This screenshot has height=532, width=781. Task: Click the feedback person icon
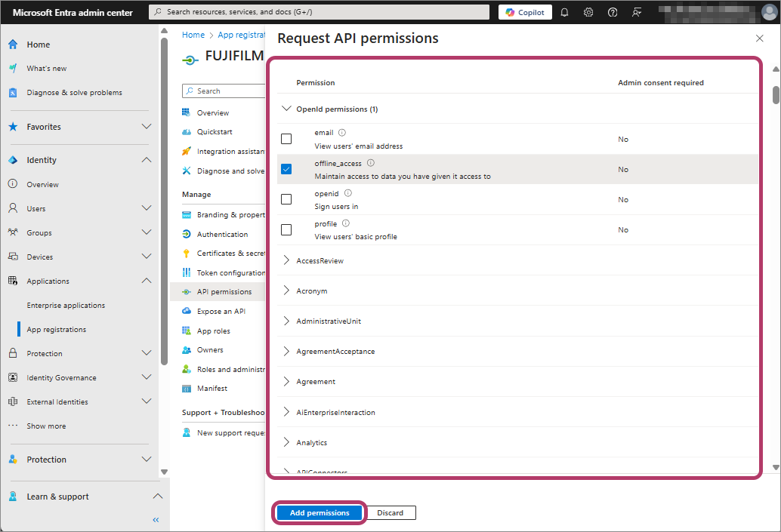(637, 12)
